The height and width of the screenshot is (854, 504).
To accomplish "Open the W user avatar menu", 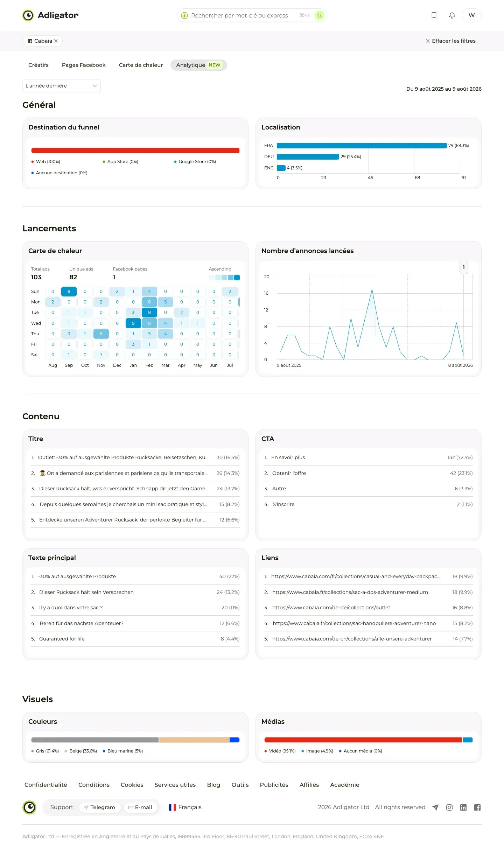I will [472, 15].
